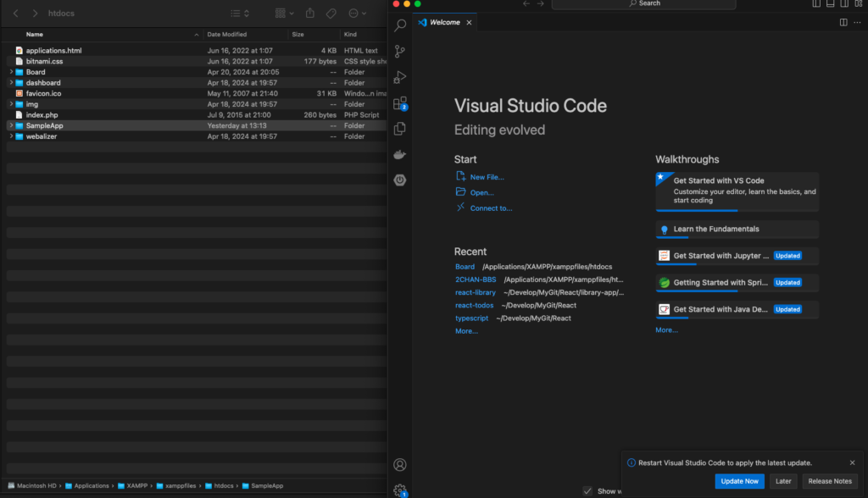
Task: Toggle Secondary Side Bar layout button
Action: click(844, 4)
